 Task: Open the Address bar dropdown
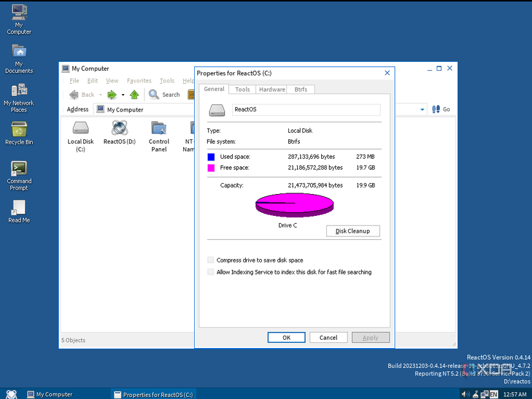422,109
